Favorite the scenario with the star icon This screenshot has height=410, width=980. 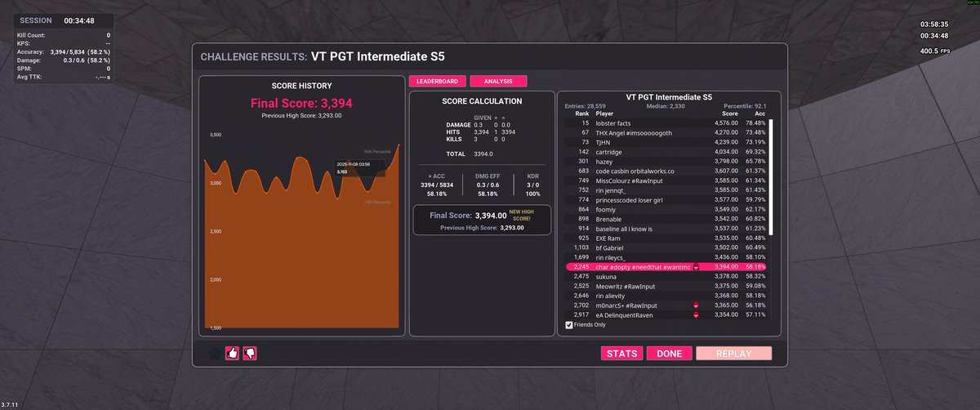pyautogui.click(x=215, y=354)
